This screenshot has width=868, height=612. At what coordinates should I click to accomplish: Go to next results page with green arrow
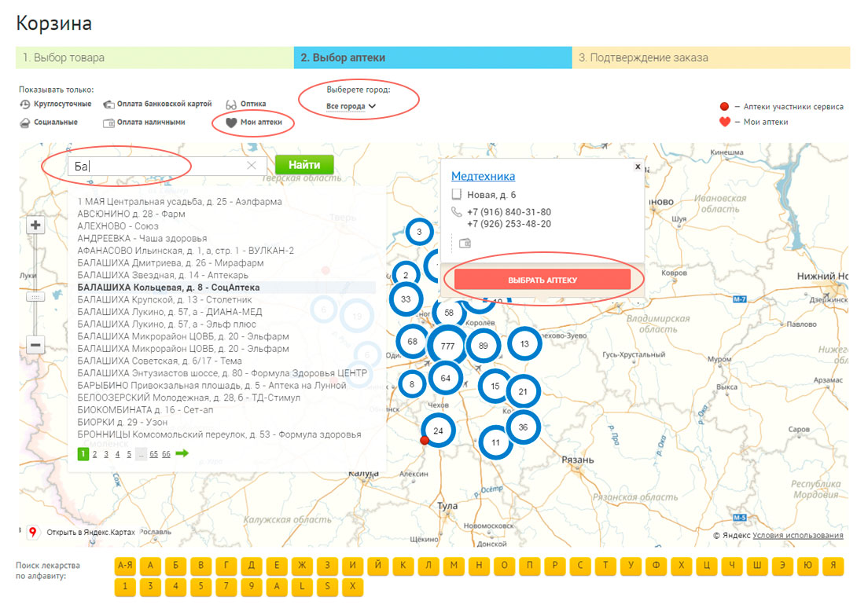point(182,454)
